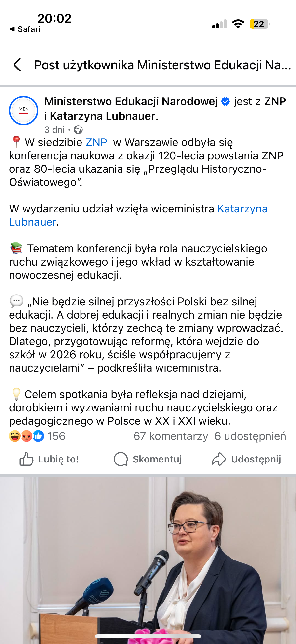The height and width of the screenshot is (644, 296).
Task: Tap the Skomentuj comment button
Action: (x=148, y=459)
